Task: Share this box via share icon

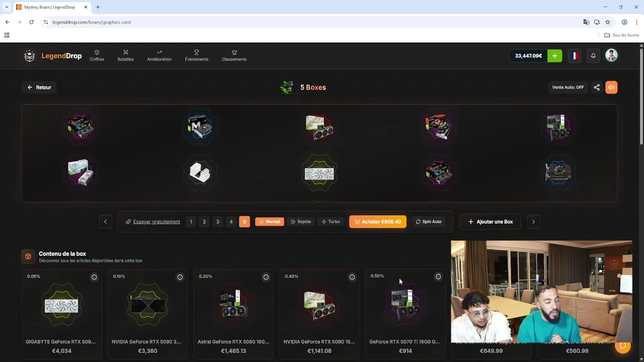Action: (x=597, y=87)
